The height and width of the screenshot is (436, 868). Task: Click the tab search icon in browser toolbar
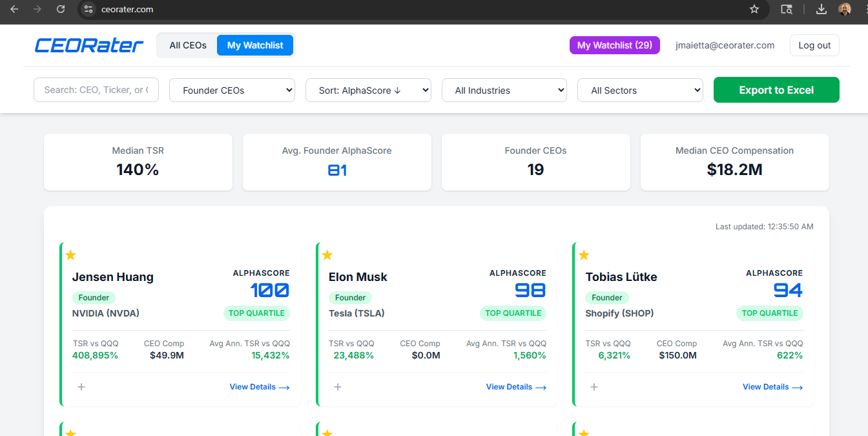coord(787,9)
